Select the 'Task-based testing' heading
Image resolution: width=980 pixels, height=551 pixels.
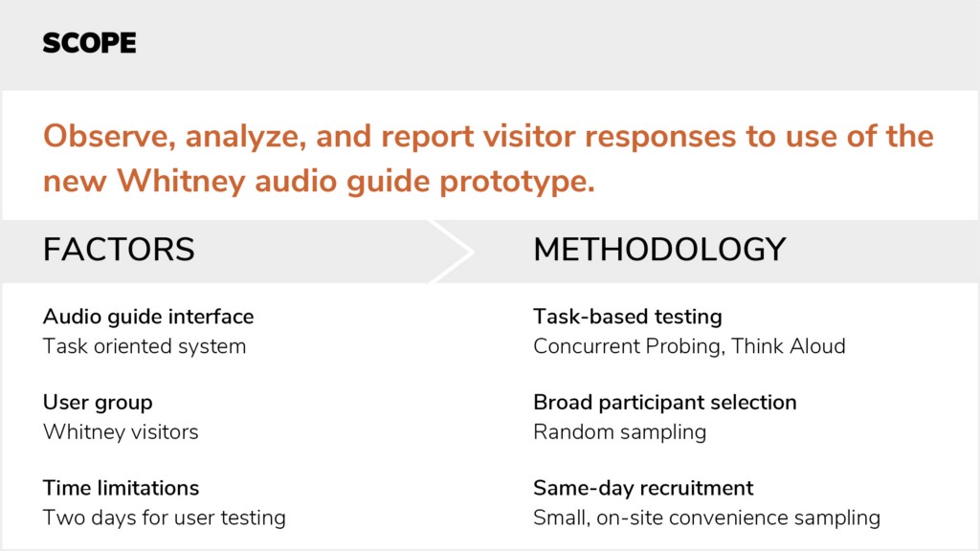(628, 317)
